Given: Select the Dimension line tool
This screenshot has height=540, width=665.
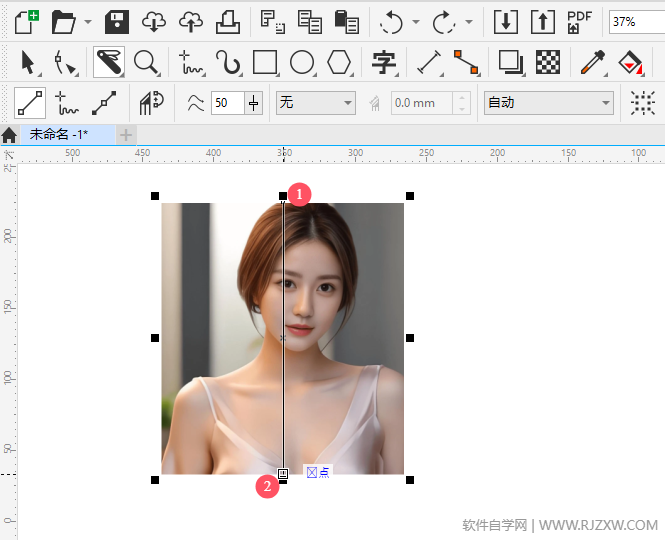Looking at the screenshot, I should click(x=430, y=62).
